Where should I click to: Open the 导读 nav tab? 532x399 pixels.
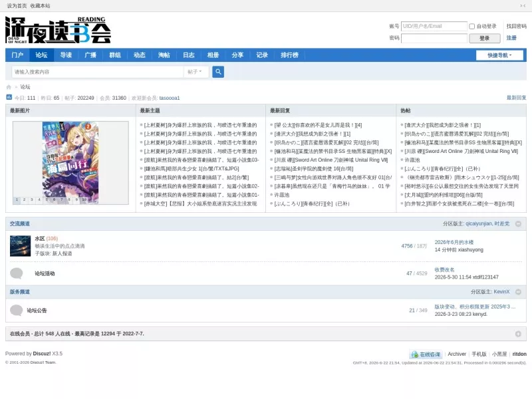[x=66, y=55]
